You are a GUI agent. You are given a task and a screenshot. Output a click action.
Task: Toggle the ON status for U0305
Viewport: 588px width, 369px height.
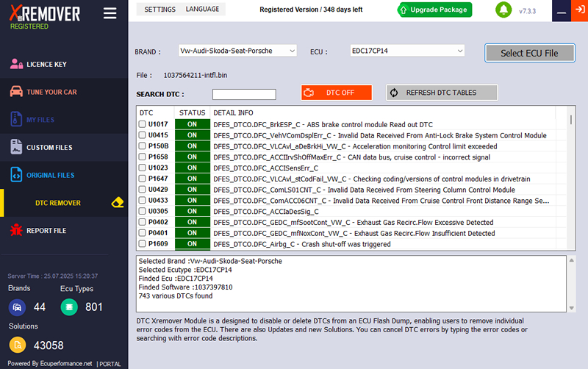point(193,211)
